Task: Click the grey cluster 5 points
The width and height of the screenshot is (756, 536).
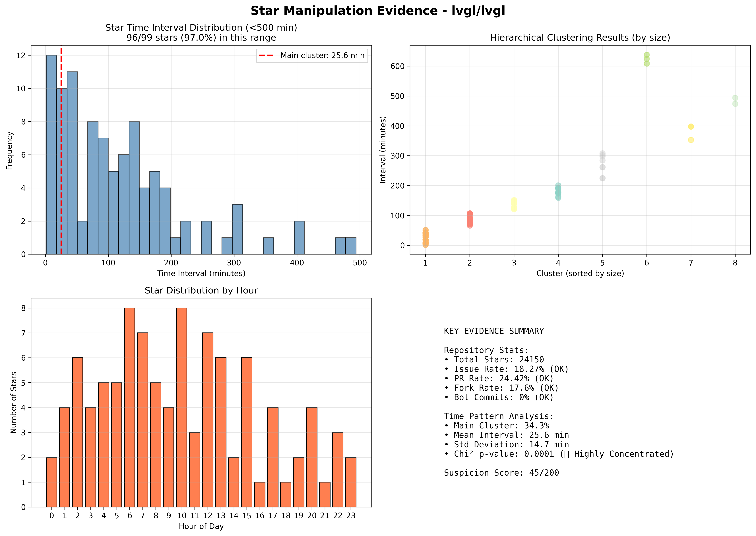Action: coord(602,166)
